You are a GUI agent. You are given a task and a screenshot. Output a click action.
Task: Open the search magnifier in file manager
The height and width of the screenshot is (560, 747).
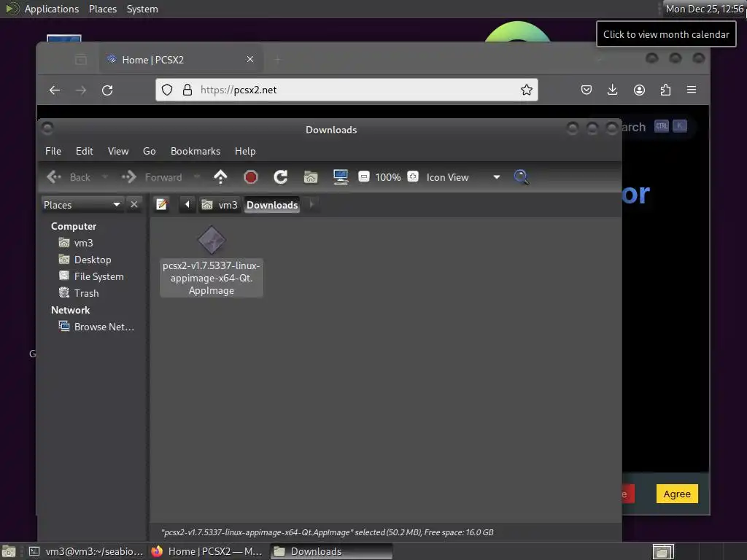[x=521, y=177]
